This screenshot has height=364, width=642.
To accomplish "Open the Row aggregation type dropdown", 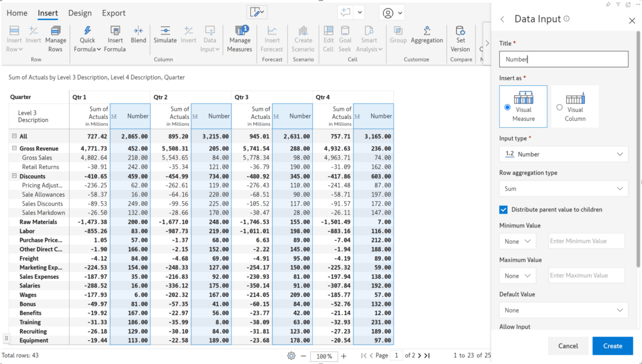I will [563, 189].
